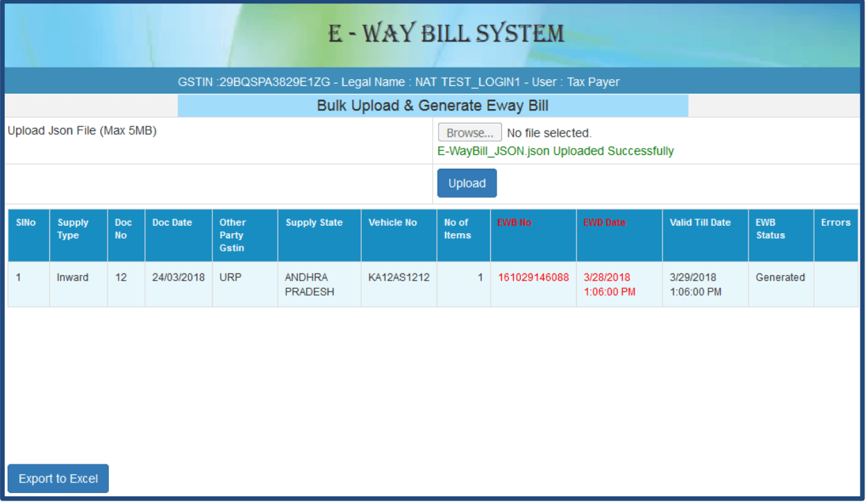Click the E-WayBill_JSON.json success message
This screenshot has height=504, width=868.
coord(555,151)
